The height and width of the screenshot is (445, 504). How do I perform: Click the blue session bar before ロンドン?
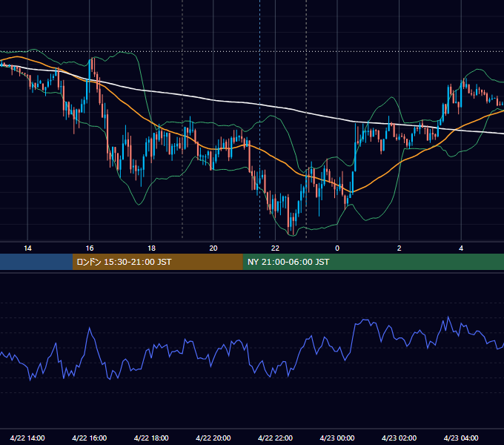click(36, 262)
